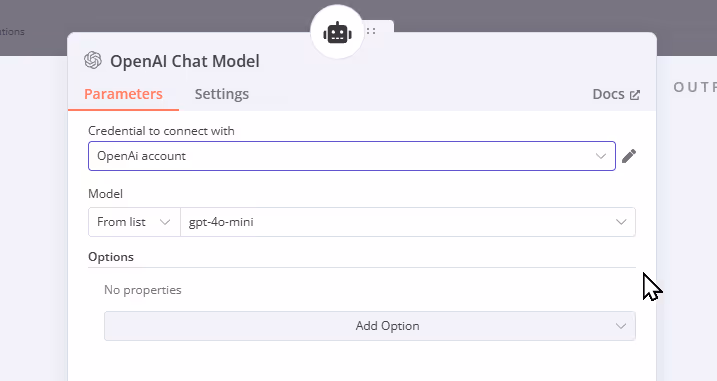Open the Settings tab
Screen dimensions: 717x381
[222, 94]
